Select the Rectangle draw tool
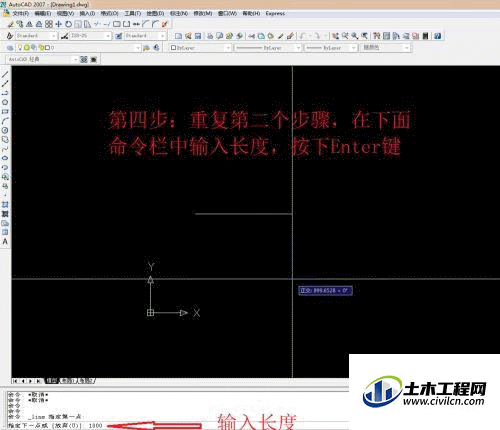 point(5,112)
